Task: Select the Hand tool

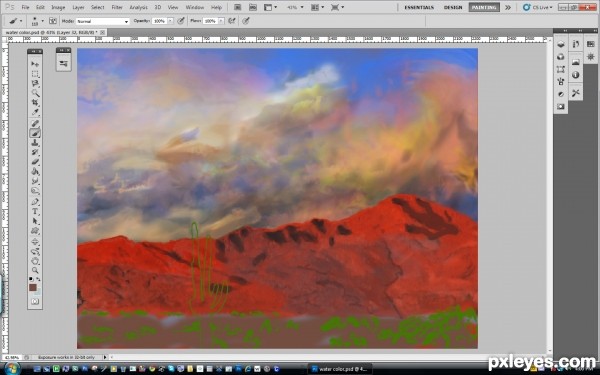Action: pos(35,261)
